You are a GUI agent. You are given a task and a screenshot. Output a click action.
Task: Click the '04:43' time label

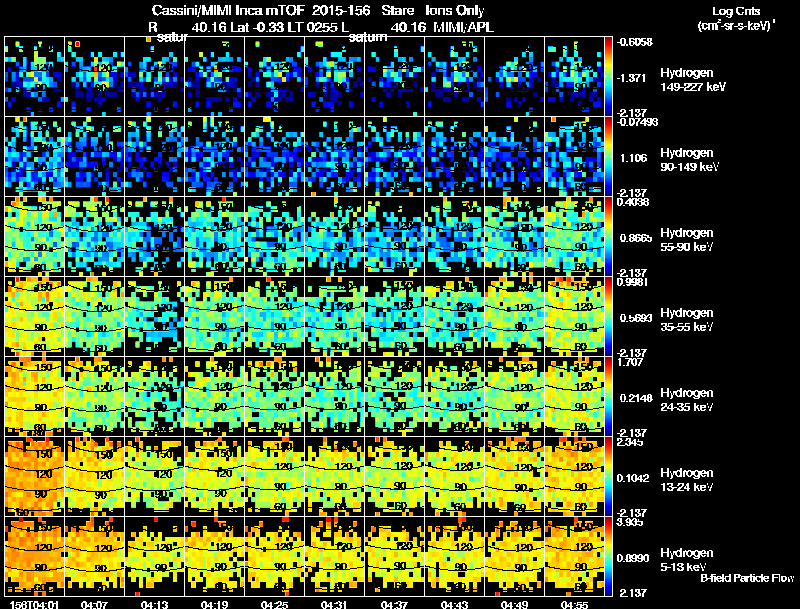click(454, 604)
